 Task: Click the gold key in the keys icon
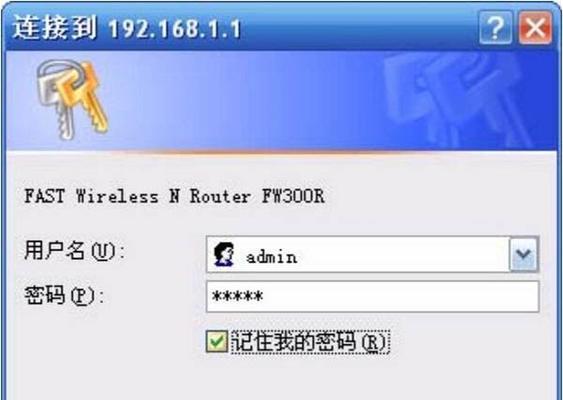click(84, 97)
